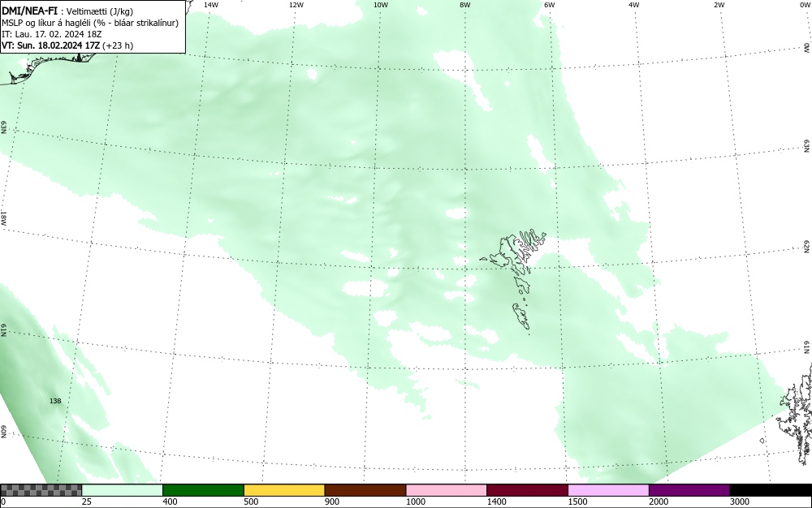The image size is (812, 508).
Task: Click the "6W" longitude label
Action: (550, 5)
